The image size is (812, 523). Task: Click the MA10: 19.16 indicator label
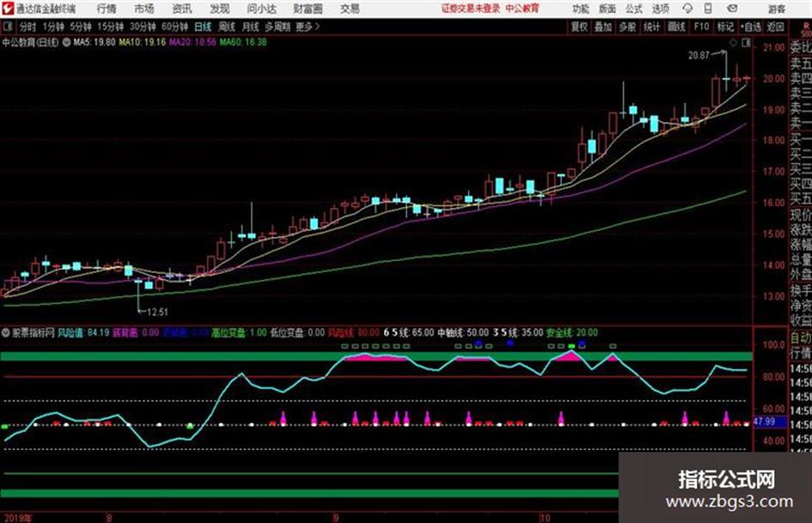pos(143,42)
